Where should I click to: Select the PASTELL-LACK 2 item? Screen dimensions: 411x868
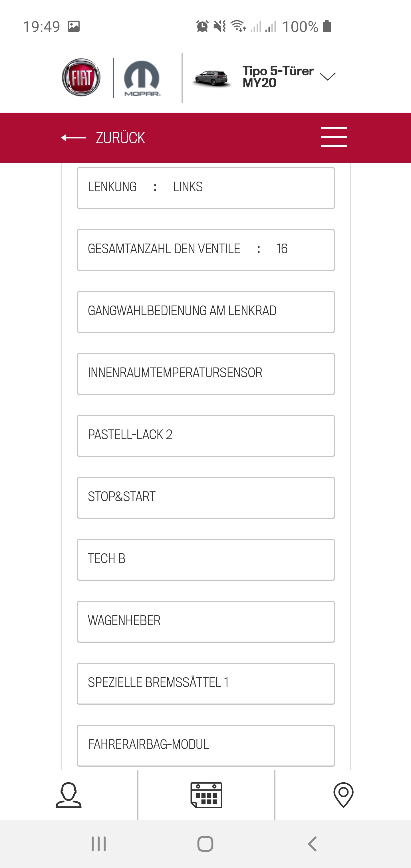click(x=205, y=436)
